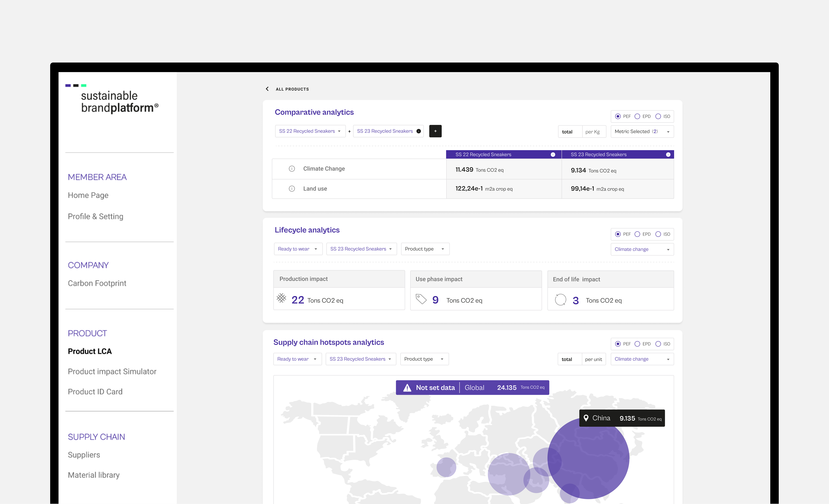Select ISO radio in Comparative analytics
The image size is (829, 504).
tap(658, 116)
